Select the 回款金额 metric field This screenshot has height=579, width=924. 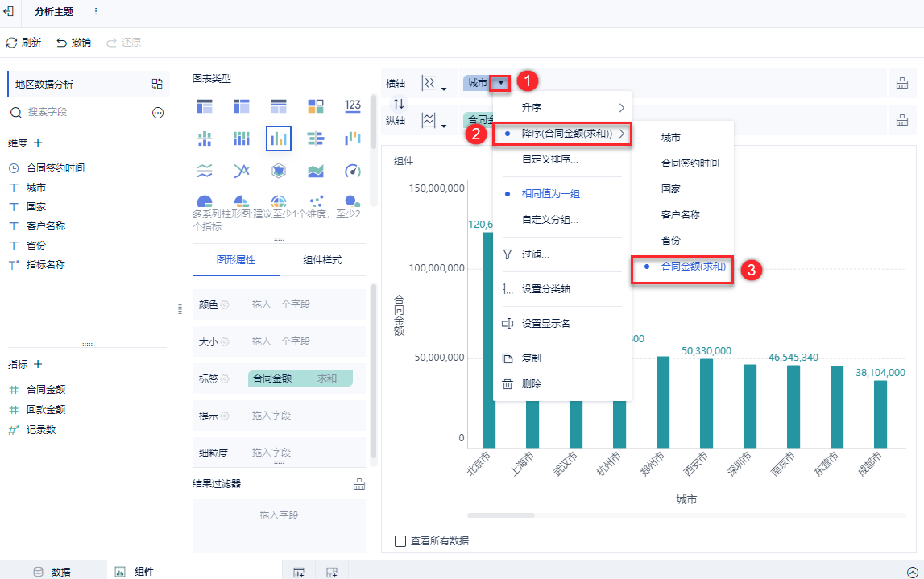click(x=46, y=409)
